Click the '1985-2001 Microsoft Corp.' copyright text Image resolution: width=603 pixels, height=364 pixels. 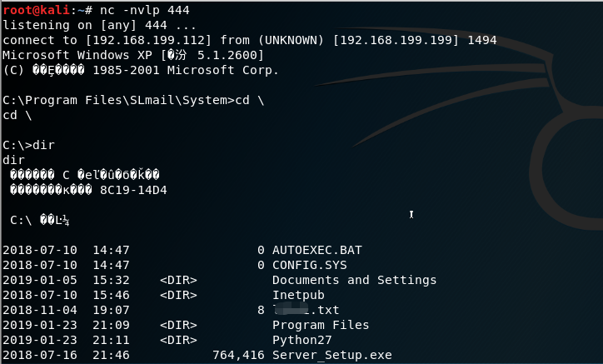pyautogui.click(x=186, y=71)
